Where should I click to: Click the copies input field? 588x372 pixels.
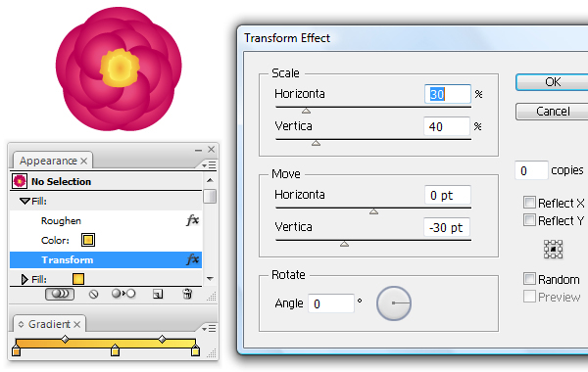(x=531, y=170)
